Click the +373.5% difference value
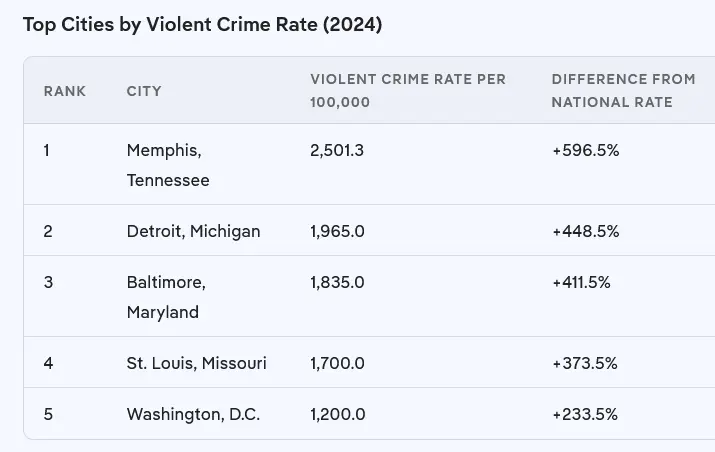This screenshot has width=715, height=452. [x=586, y=363]
